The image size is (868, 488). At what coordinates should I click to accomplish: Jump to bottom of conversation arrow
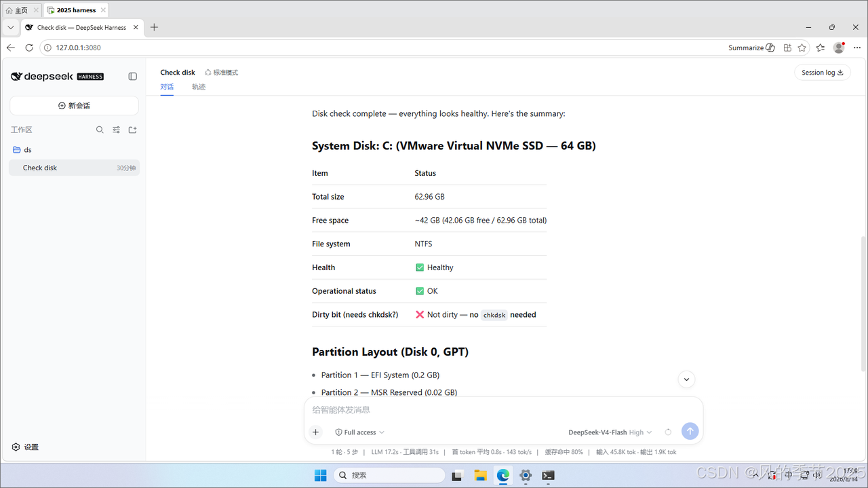pos(686,379)
